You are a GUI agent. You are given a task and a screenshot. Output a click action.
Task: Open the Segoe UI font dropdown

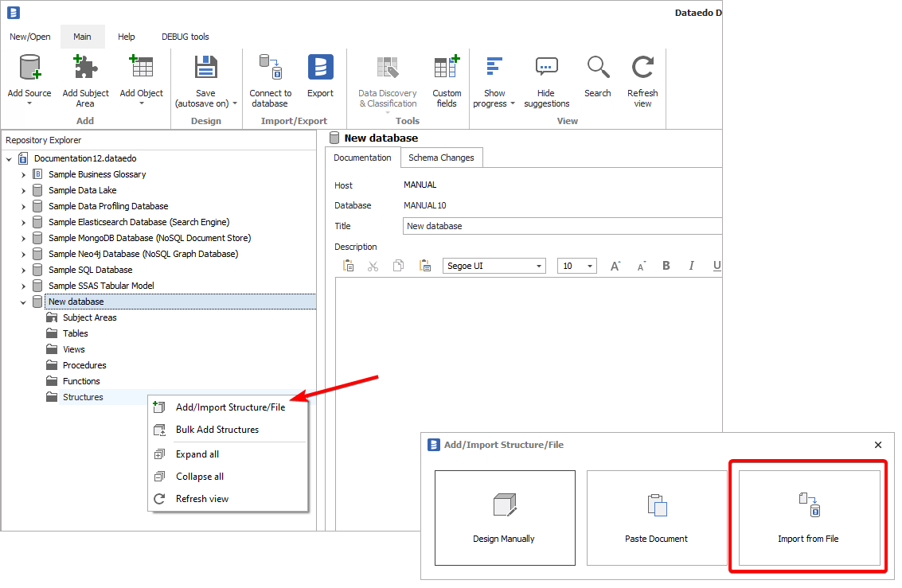(x=539, y=267)
